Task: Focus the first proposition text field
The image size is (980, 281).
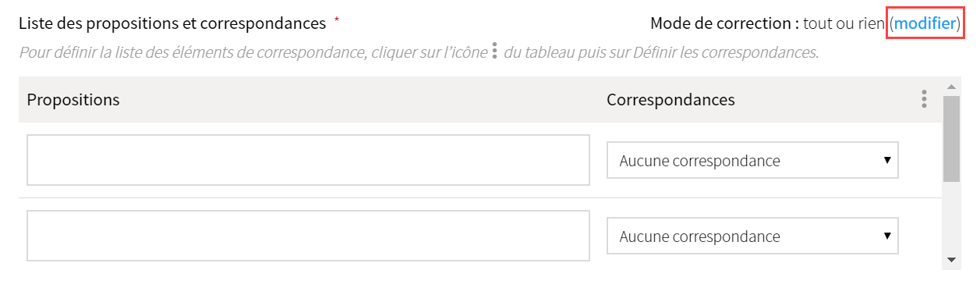Action: click(308, 160)
